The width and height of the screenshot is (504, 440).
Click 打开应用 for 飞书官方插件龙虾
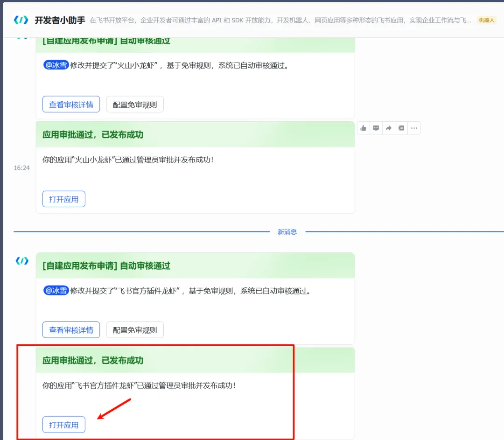click(63, 425)
